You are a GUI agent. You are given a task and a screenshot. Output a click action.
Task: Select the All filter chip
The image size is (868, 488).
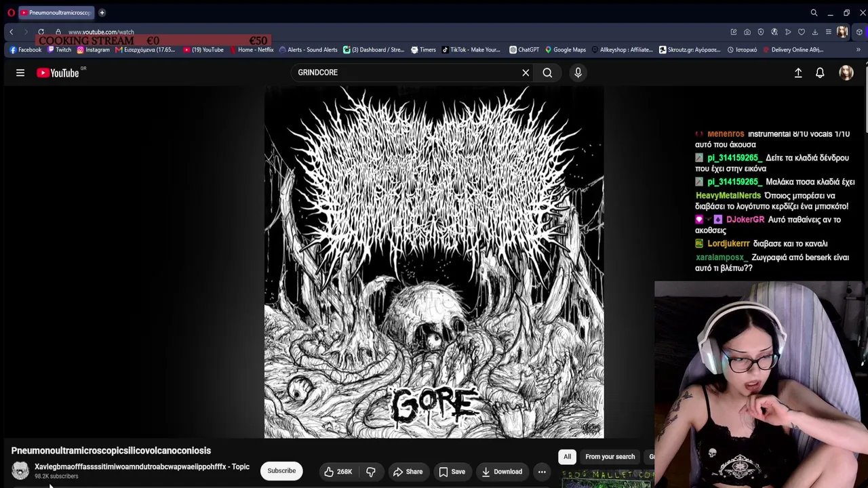pyautogui.click(x=567, y=457)
